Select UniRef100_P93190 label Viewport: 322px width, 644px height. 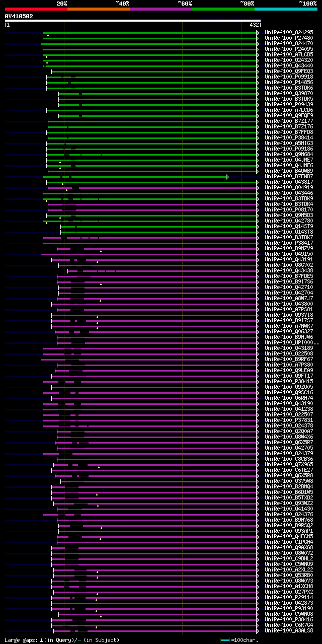pos(288,608)
